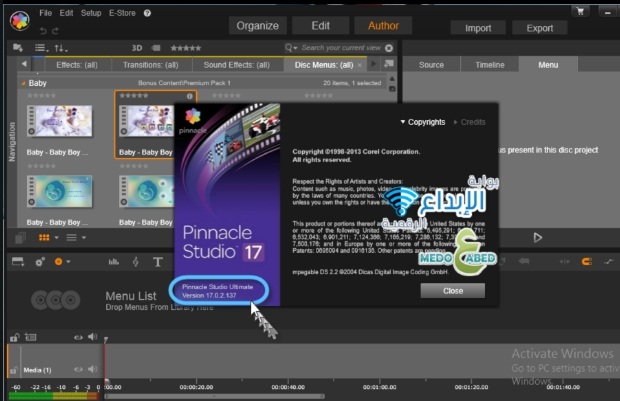Open the audio mixer levels icon

pos(113,262)
